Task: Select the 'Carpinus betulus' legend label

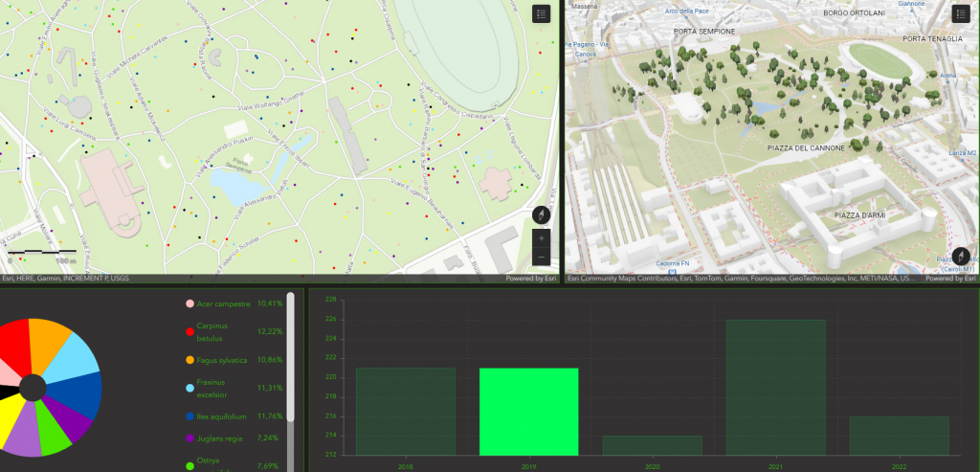Action: pos(212,332)
